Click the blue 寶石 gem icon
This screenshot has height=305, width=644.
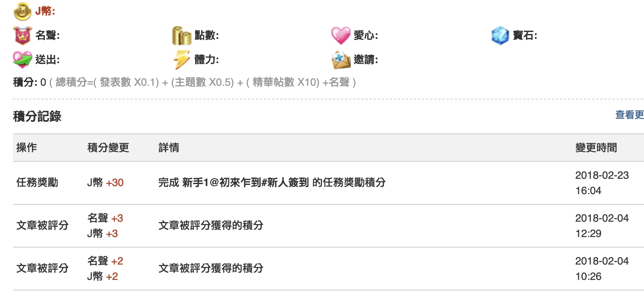pos(500,36)
